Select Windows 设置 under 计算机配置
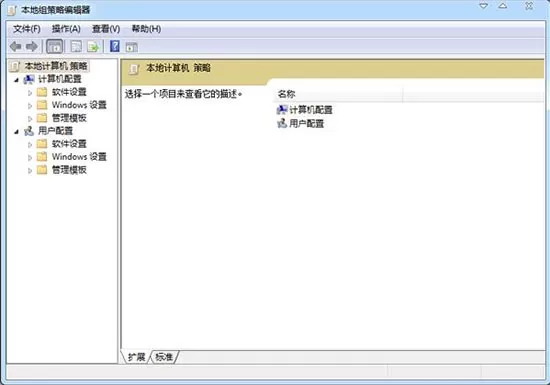This screenshot has height=385, width=550. (79, 105)
